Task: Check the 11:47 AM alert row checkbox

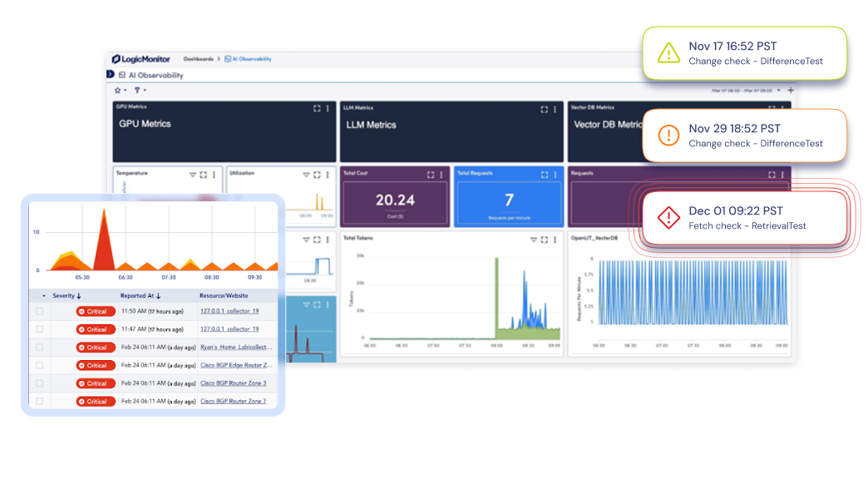Action: coord(39,329)
